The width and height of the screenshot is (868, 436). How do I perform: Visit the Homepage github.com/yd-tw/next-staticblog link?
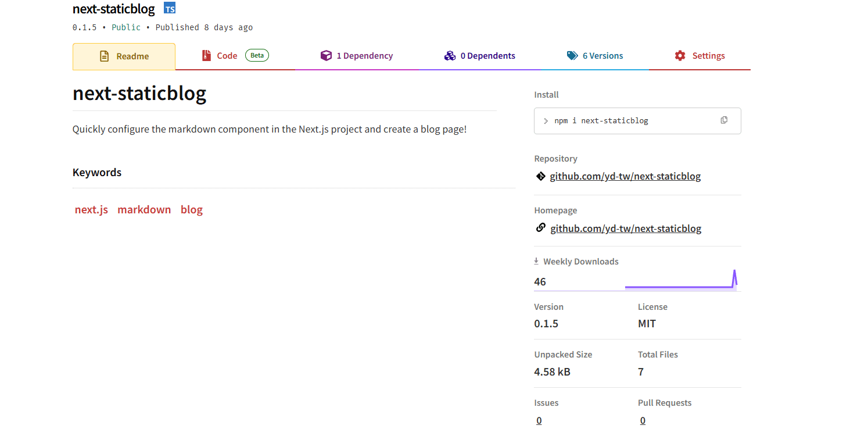[626, 228]
